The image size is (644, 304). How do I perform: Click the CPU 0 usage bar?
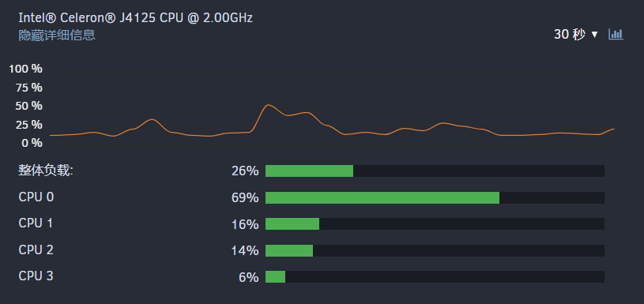435,197
